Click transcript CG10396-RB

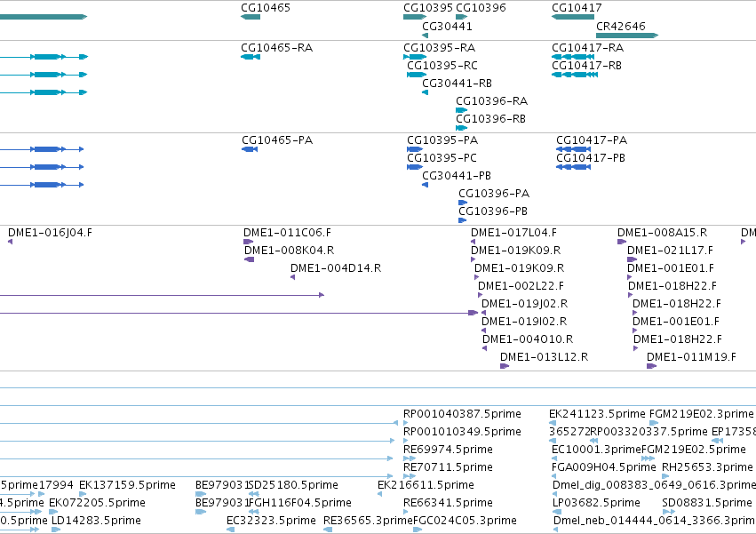coord(490,119)
